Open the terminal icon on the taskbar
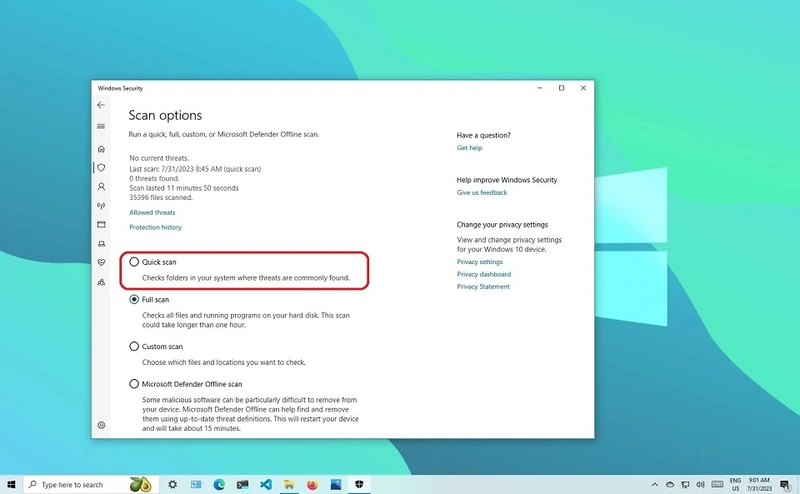The image size is (800, 494). (x=242, y=484)
